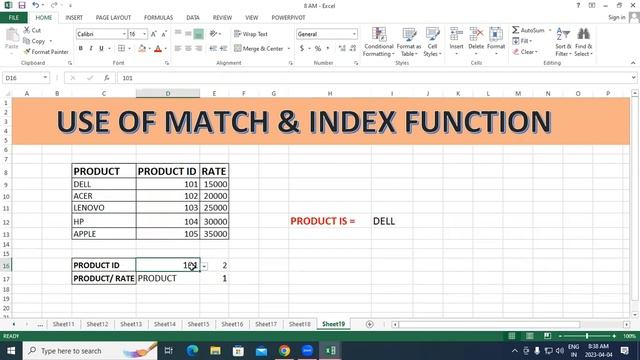Viewport: 640px width, 360px height.
Task: Click Merge & Center button
Action: click(259, 49)
